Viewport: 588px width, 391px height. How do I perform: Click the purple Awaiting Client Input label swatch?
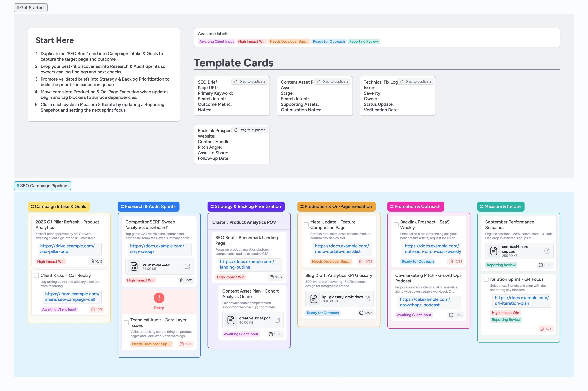tap(216, 41)
